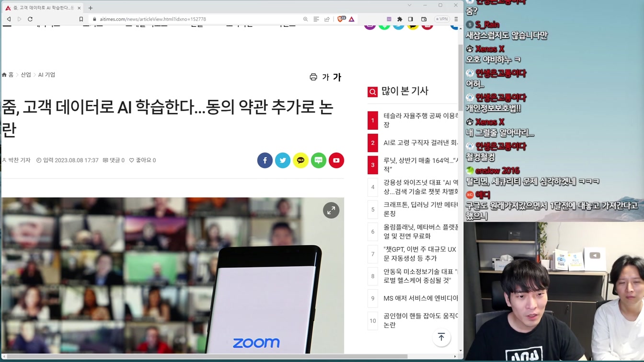644x362 pixels.
Task: Click chat username enslow 2016
Action: (x=497, y=170)
